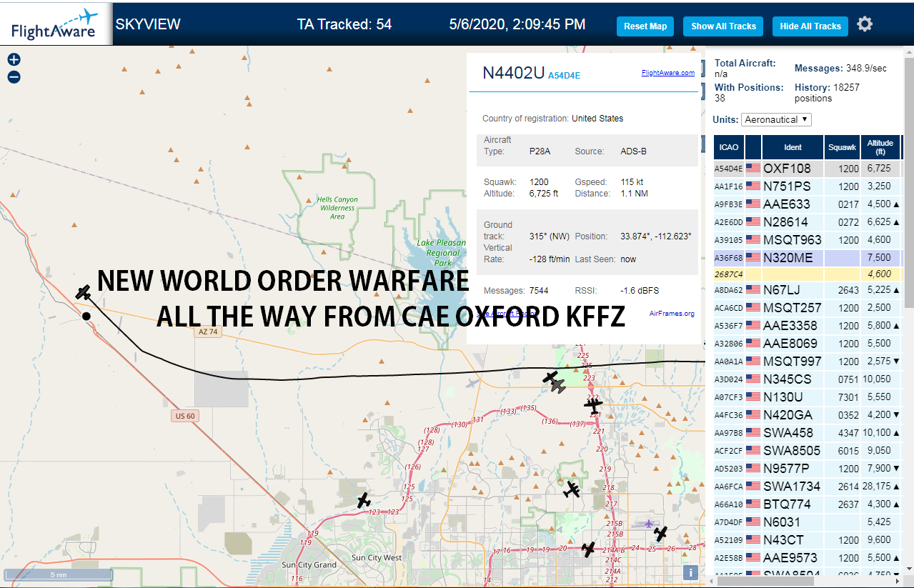Select the N130U row
This screenshot has height=588, width=914.
[x=808, y=397]
